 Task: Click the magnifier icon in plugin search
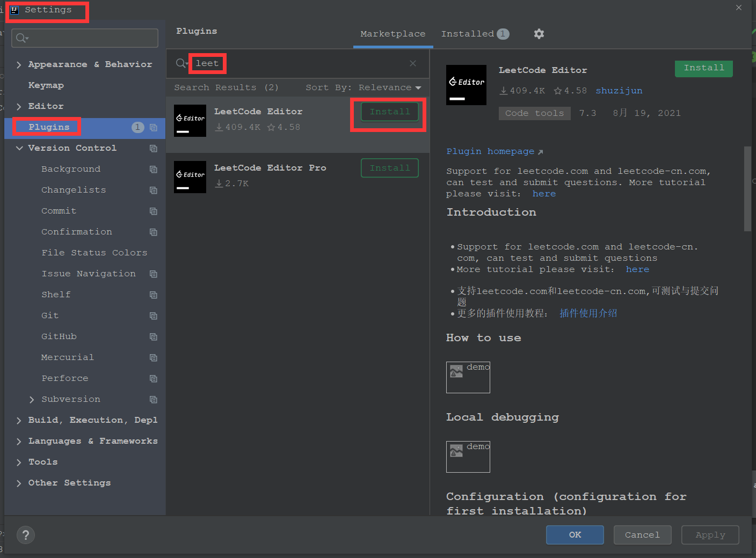(181, 63)
